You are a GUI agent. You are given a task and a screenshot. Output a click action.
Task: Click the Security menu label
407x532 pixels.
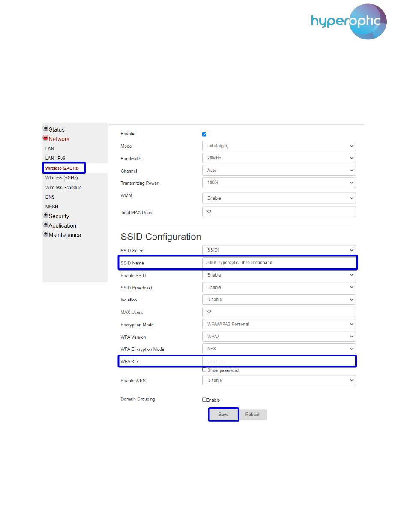click(x=59, y=216)
